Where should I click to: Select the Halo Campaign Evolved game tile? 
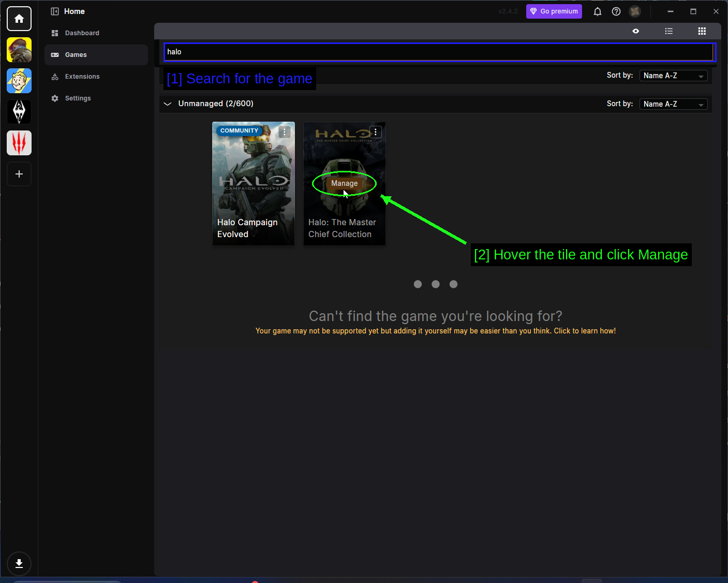pyautogui.click(x=254, y=183)
